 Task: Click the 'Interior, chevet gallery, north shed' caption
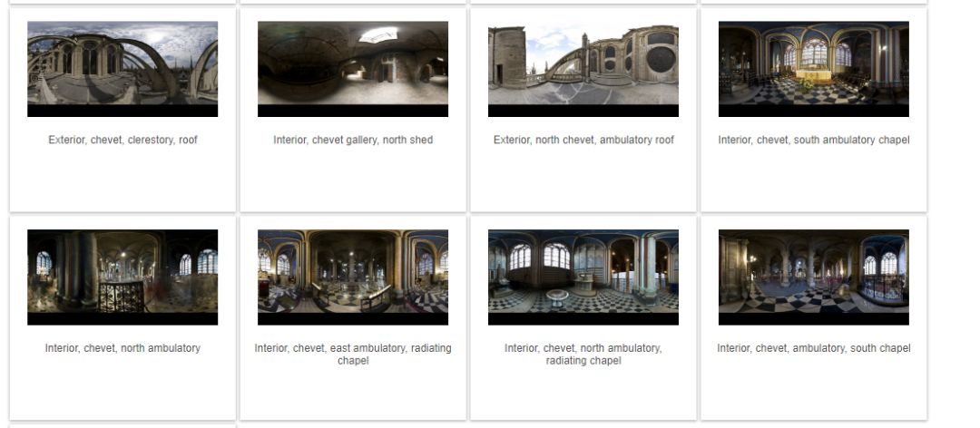point(352,140)
